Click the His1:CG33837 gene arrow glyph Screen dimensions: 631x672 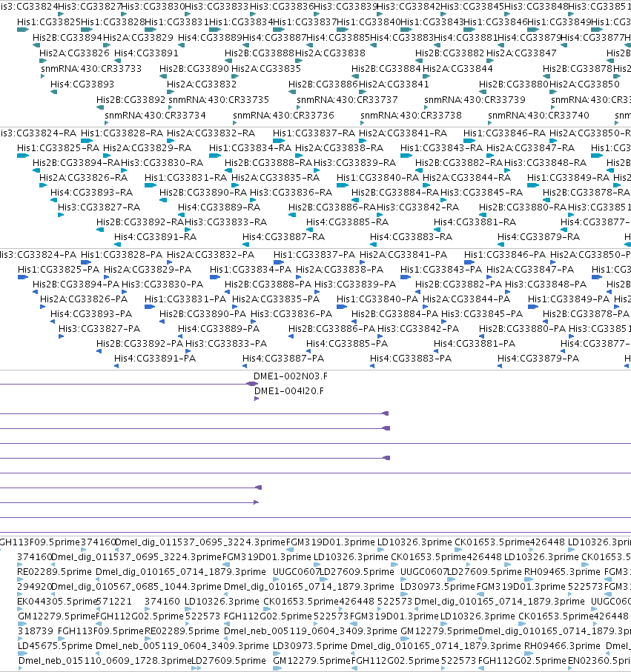[279, 30]
